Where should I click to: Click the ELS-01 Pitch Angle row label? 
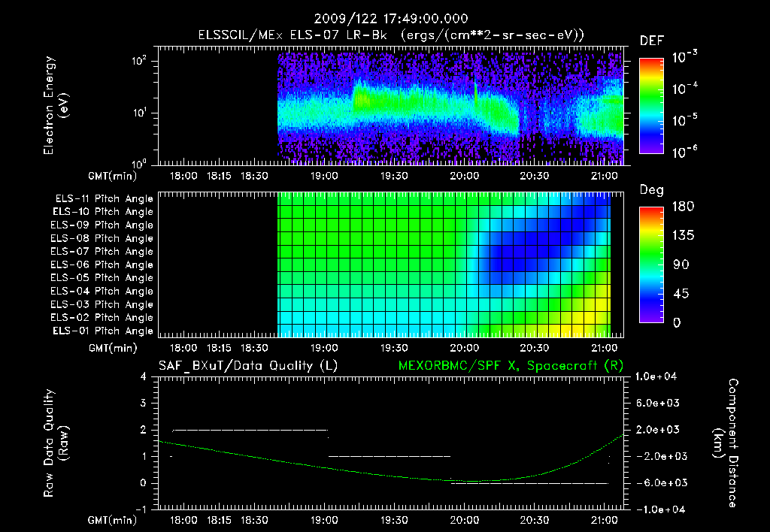click(x=103, y=331)
